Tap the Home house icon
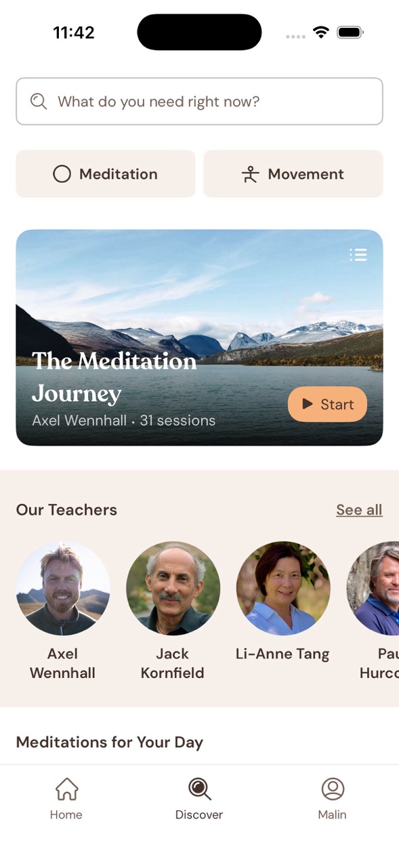399x868 pixels. point(66,789)
